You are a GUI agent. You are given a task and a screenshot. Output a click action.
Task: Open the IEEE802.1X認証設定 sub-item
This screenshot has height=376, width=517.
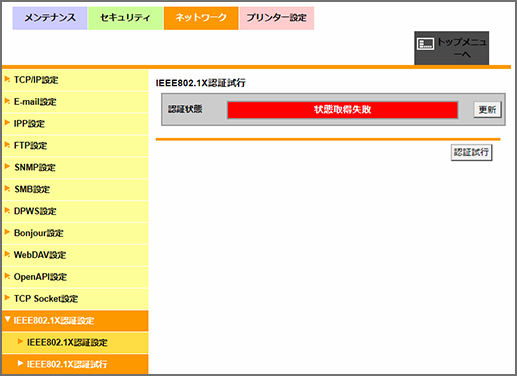(75, 343)
